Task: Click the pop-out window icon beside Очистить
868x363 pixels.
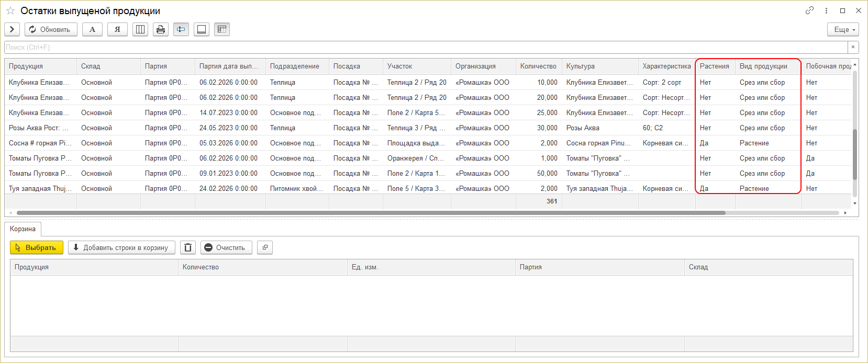Action: pyautogui.click(x=265, y=247)
